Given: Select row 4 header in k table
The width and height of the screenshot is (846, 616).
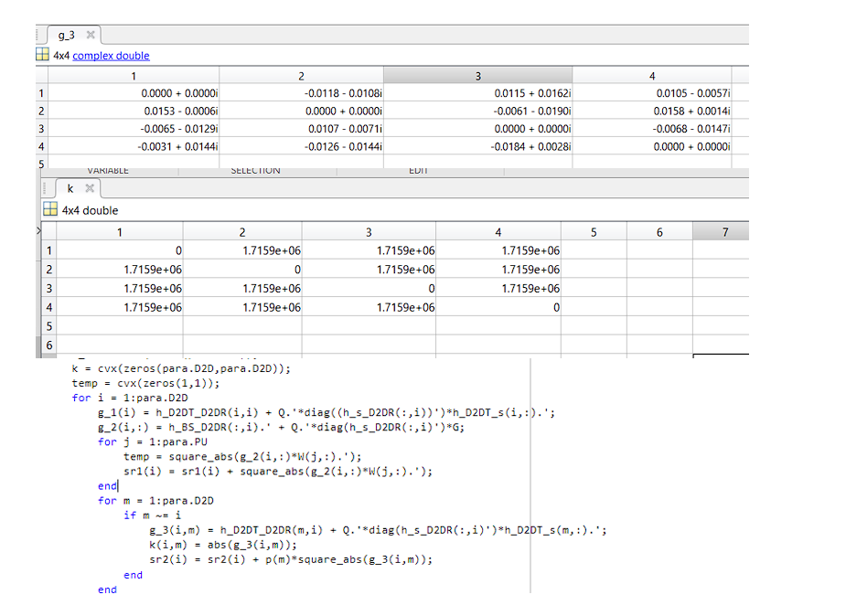Looking at the screenshot, I should (48, 307).
